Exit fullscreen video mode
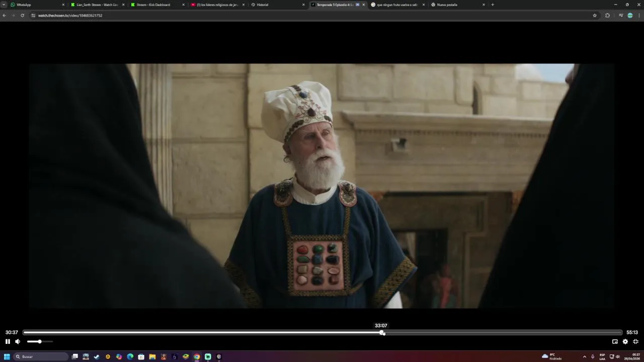644x362 pixels. point(635,341)
